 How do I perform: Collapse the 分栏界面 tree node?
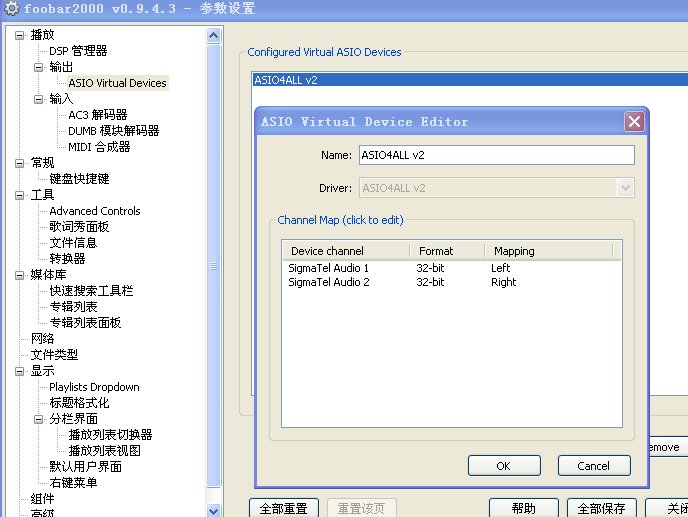pyautogui.click(x=39, y=419)
